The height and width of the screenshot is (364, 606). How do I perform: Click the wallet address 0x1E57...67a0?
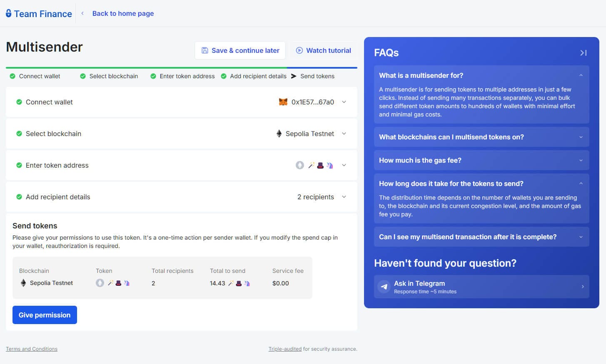pos(312,102)
